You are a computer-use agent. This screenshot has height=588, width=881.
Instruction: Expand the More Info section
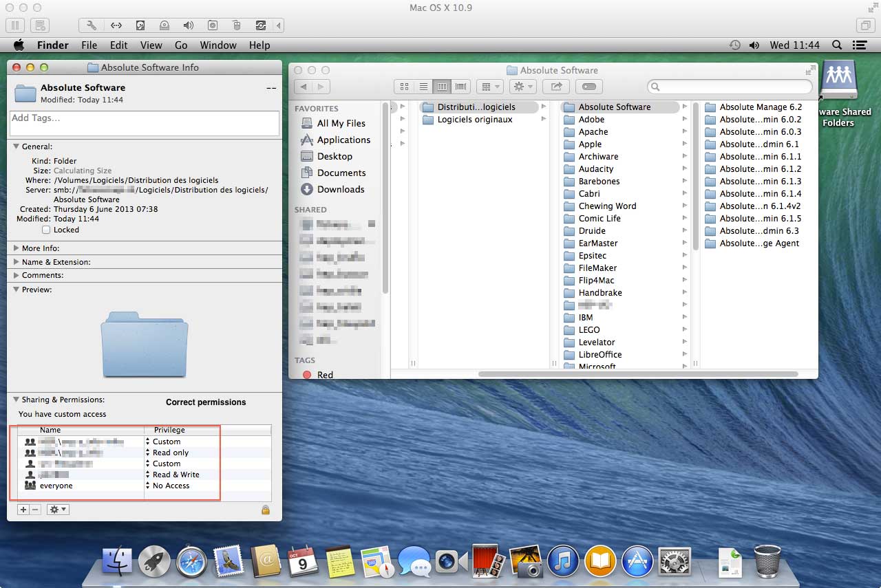(17, 248)
